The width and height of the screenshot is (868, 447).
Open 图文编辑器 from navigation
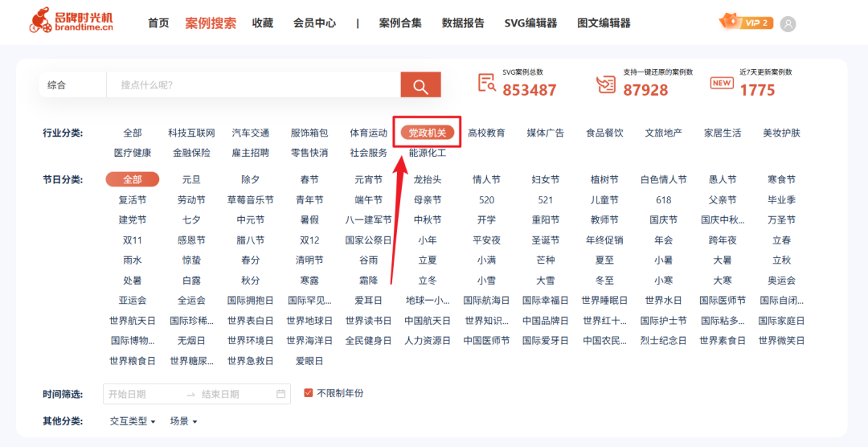click(604, 23)
